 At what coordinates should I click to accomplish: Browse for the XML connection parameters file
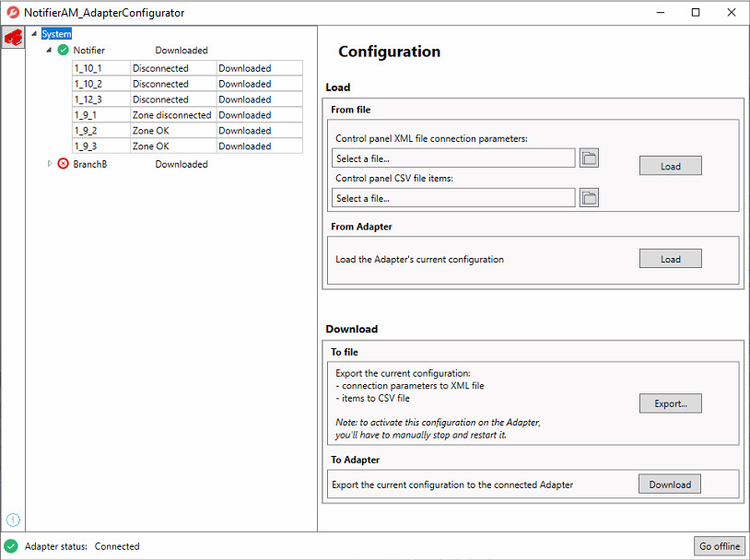point(589,158)
